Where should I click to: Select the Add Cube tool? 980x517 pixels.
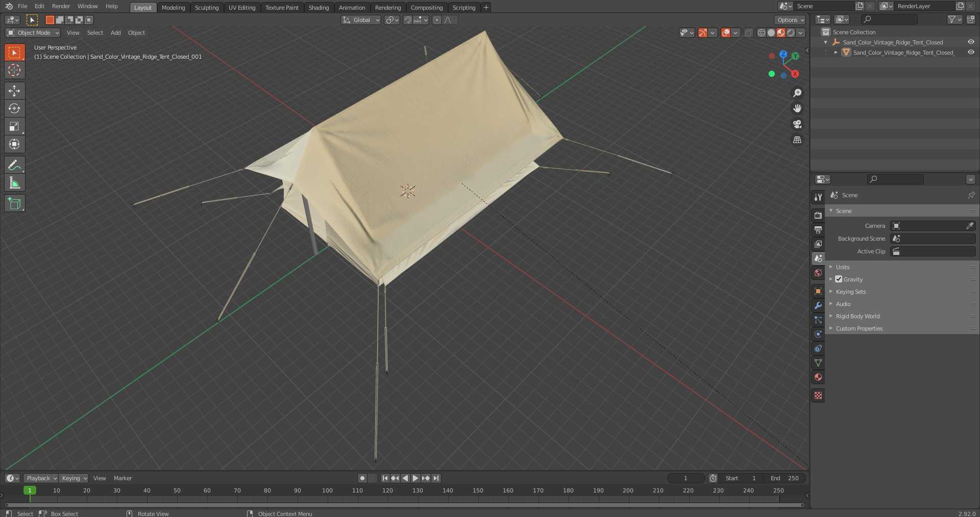pyautogui.click(x=14, y=203)
